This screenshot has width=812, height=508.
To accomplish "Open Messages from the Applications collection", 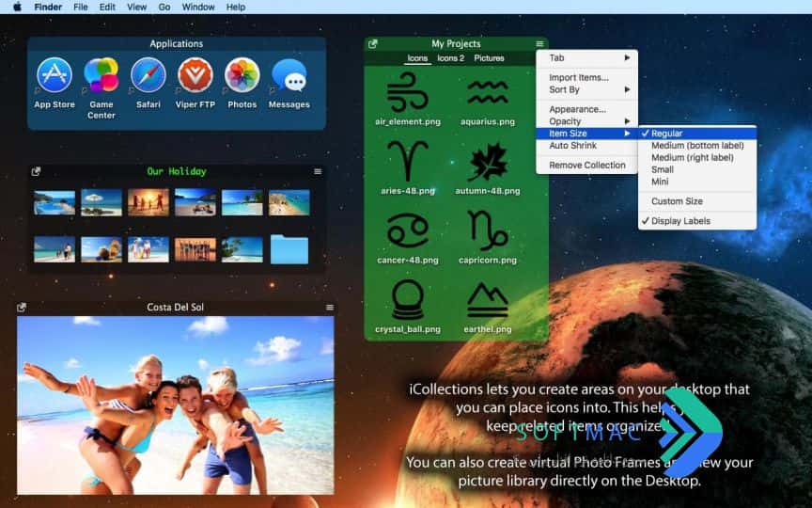I will [x=289, y=75].
